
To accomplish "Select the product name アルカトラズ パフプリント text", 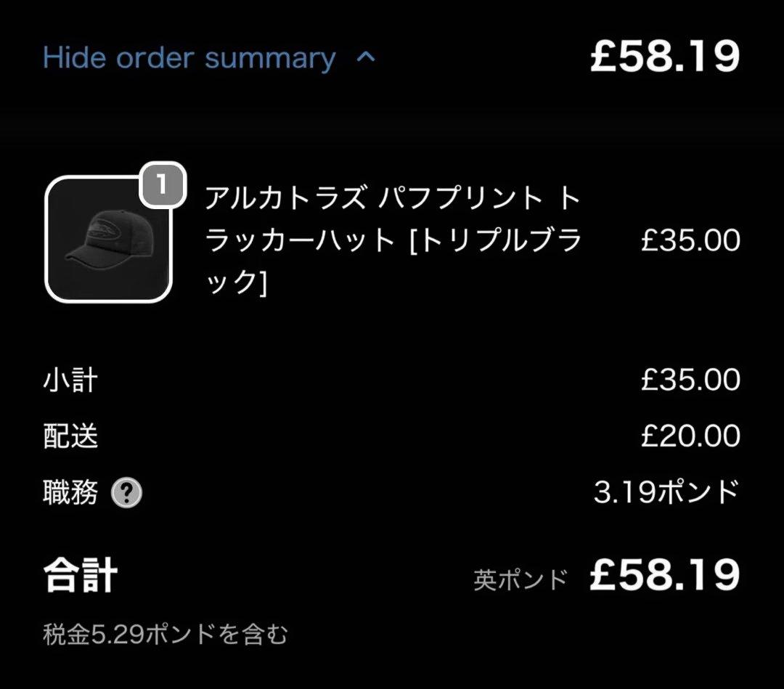I will coord(374,198).
